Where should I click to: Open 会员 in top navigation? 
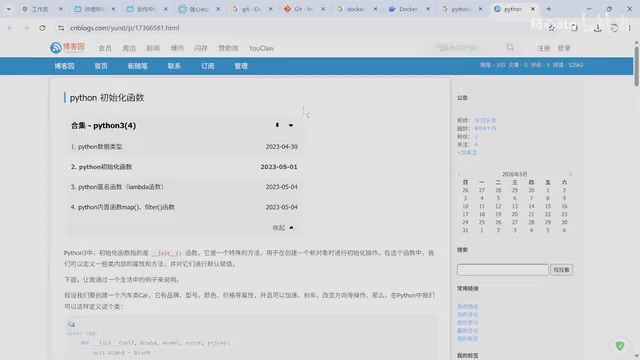click(x=105, y=48)
